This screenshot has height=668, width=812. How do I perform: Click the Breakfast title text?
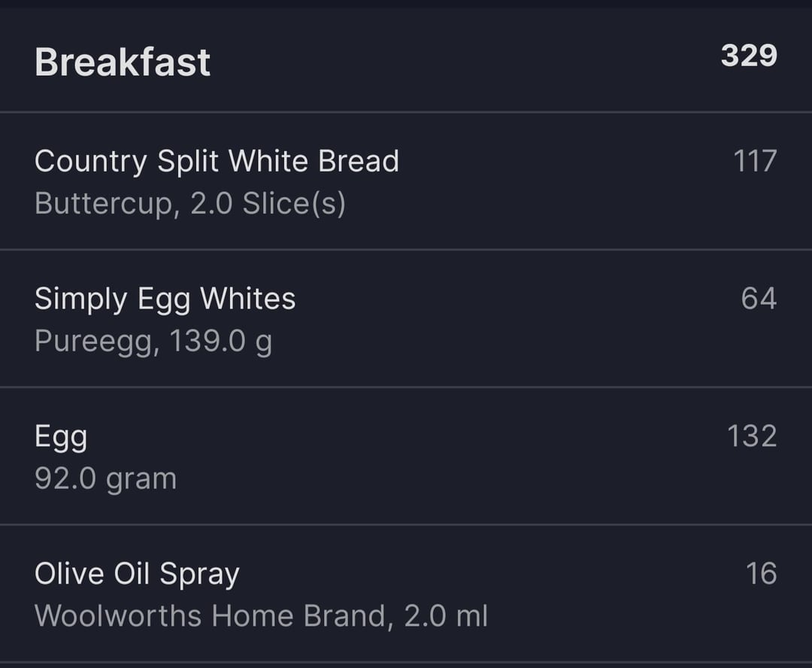(x=123, y=62)
